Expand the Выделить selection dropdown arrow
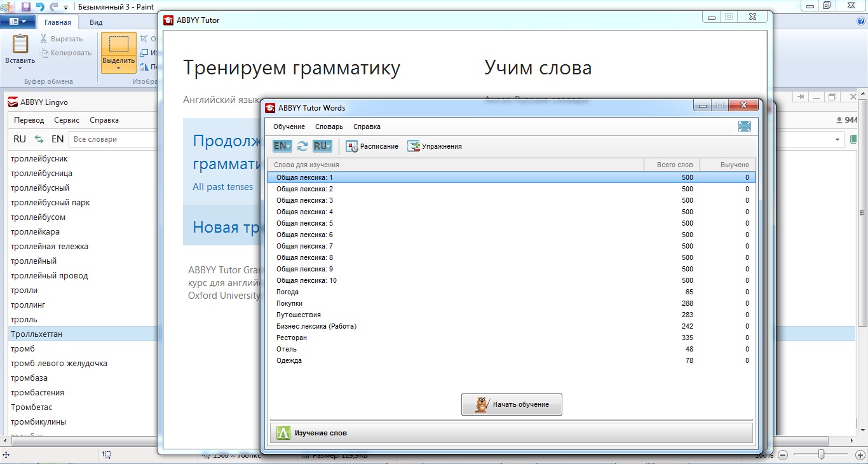The image size is (868, 464). pyautogui.click(x=118, y=69)
